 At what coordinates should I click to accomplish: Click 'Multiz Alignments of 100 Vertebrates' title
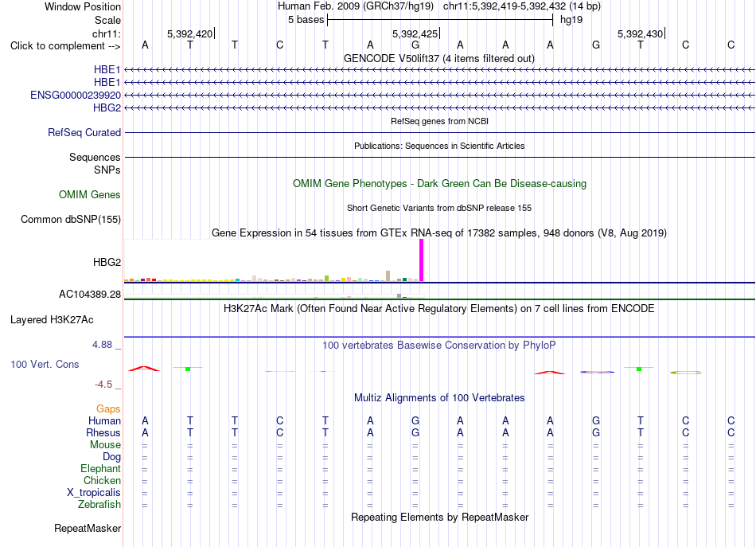(x=439, y=398)
